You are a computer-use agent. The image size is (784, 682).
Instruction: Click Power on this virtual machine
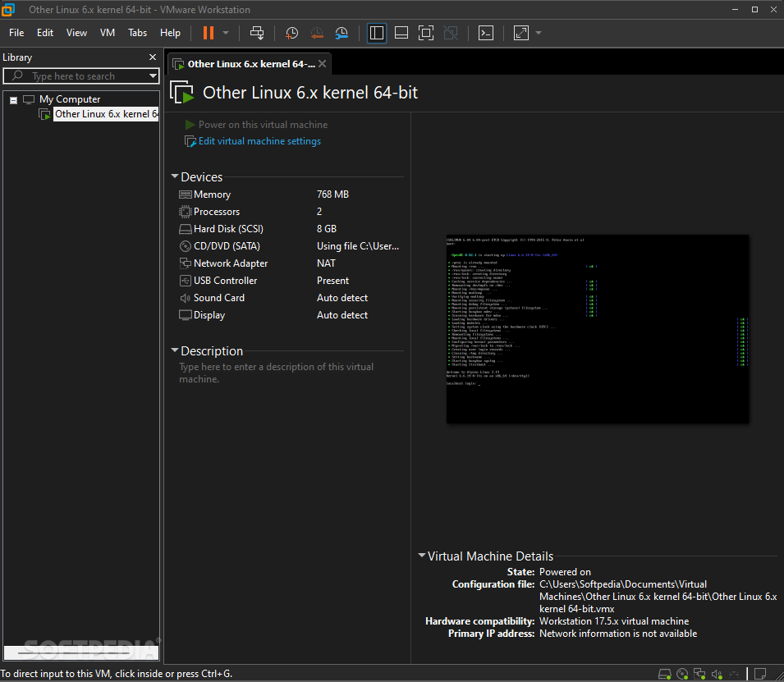pos(263,125)
